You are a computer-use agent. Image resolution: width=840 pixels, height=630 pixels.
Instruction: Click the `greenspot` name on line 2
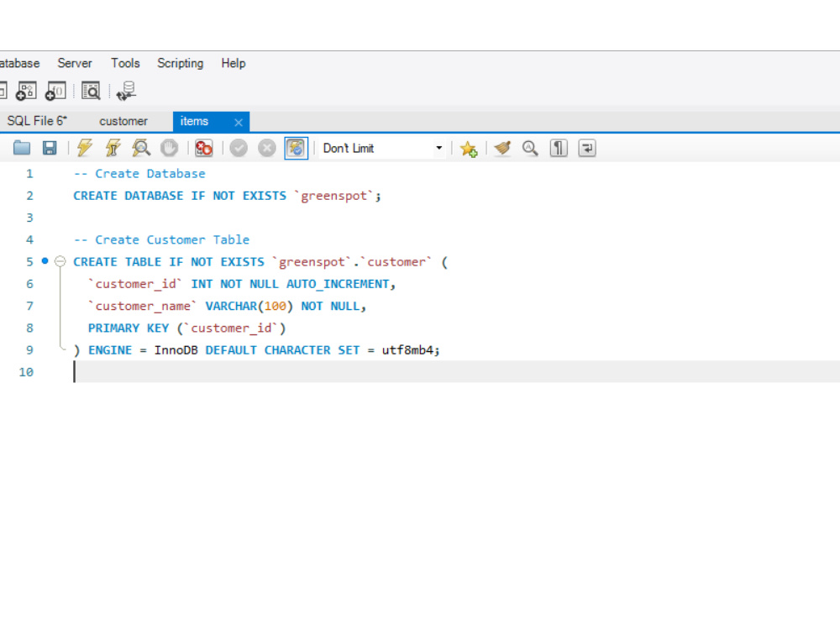point(333,196)
